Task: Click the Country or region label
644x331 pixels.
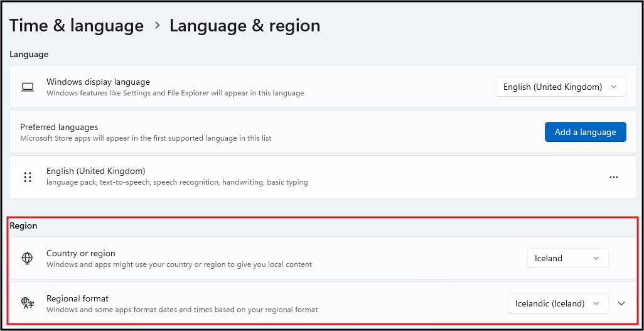Action: pos(81,253)
